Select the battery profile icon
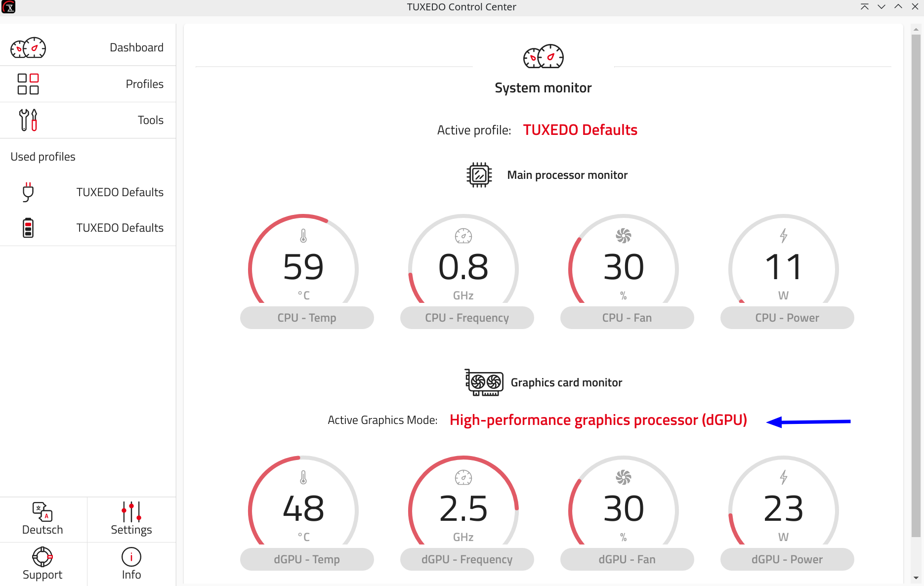The height and width of the screenshot is (586, 924). (28, 228)
